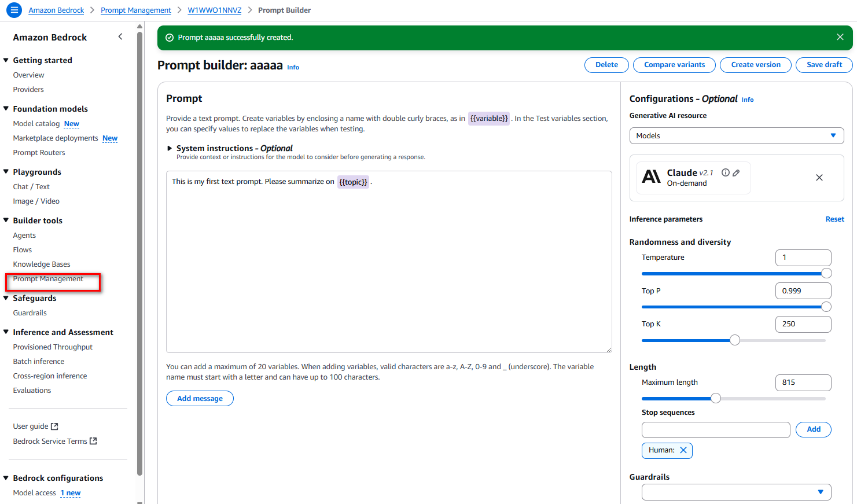Screen dimensions: 857x504
Task: Collapse the Foundation models section
Action: coord(6,108)
